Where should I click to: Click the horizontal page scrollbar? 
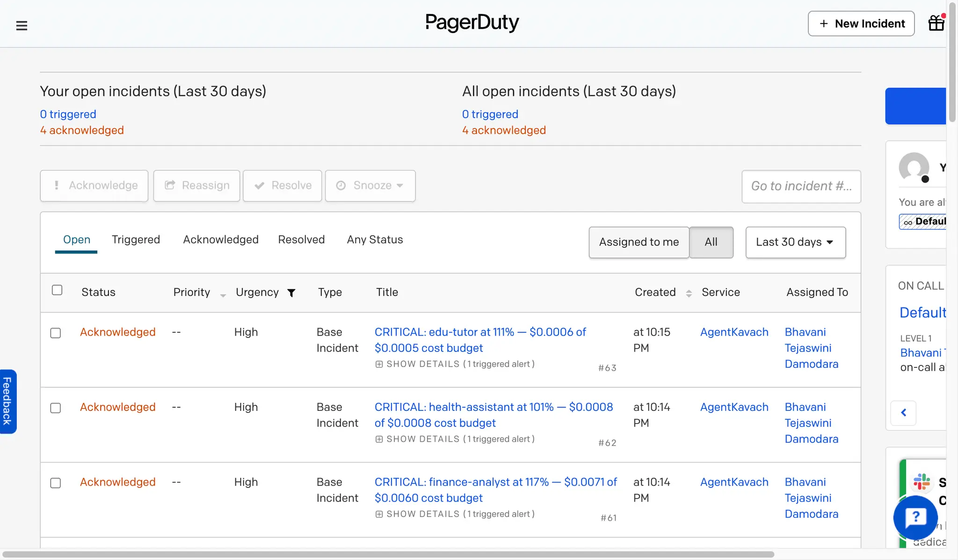pyautogui.click(x=388, y=554)
